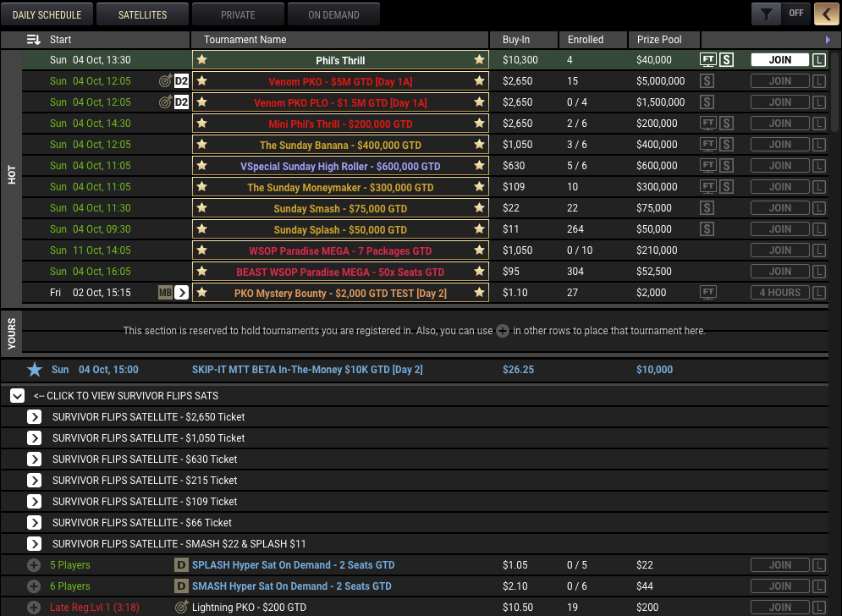The image size is (842, 616).
Task: Open lobby L icon for BEAST WSOP Paradise
Action: click(x=819, y=272)
